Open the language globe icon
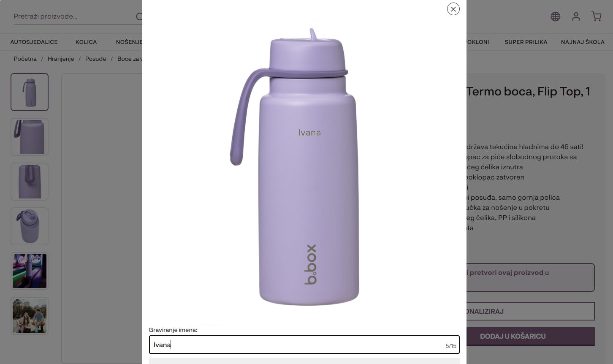Screen dimensions: 613x364 556,16
